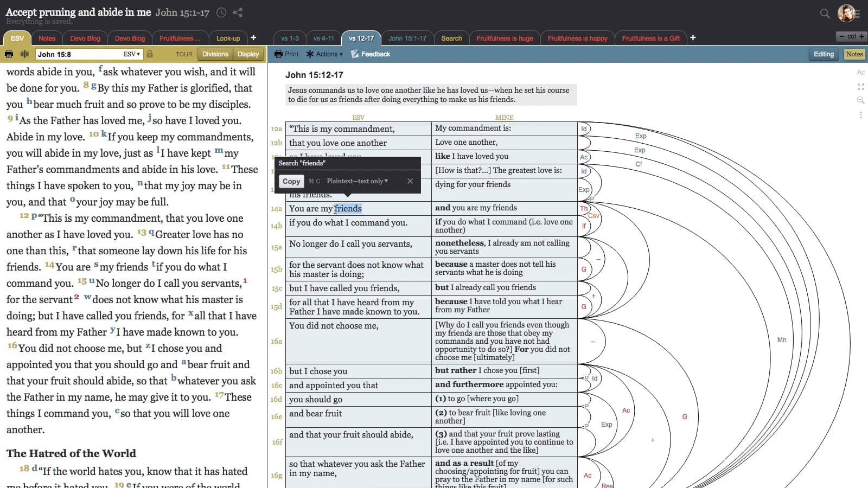Open the John 15:1-17 tab
The image size is (868, 488).
(x=407, y=38)
